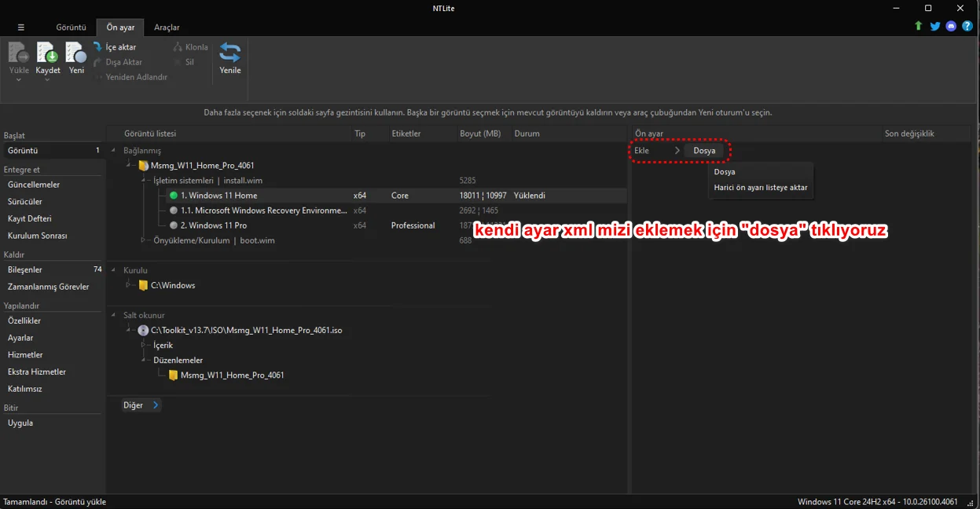Choose Harici ön ayarı listeye aktar

tap(760, 188)
